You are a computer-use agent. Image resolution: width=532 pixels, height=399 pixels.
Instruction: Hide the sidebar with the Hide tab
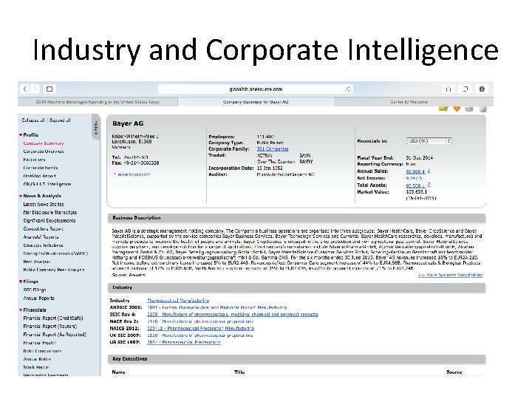[96, 128]
